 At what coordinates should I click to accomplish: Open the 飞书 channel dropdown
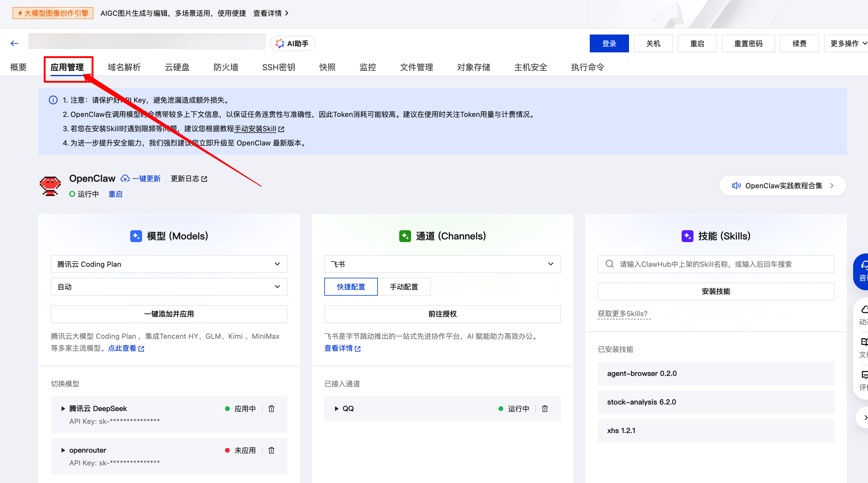(x=442, y=264)
